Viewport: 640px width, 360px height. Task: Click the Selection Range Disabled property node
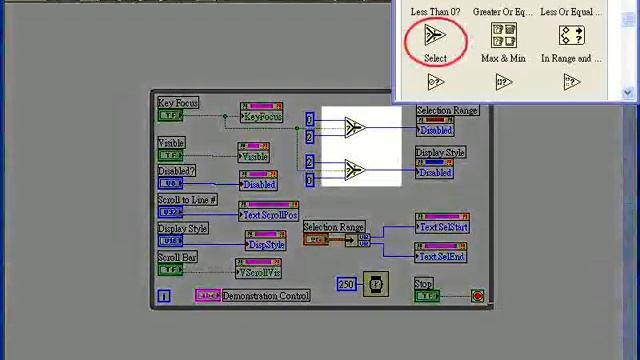coord(435,126)
